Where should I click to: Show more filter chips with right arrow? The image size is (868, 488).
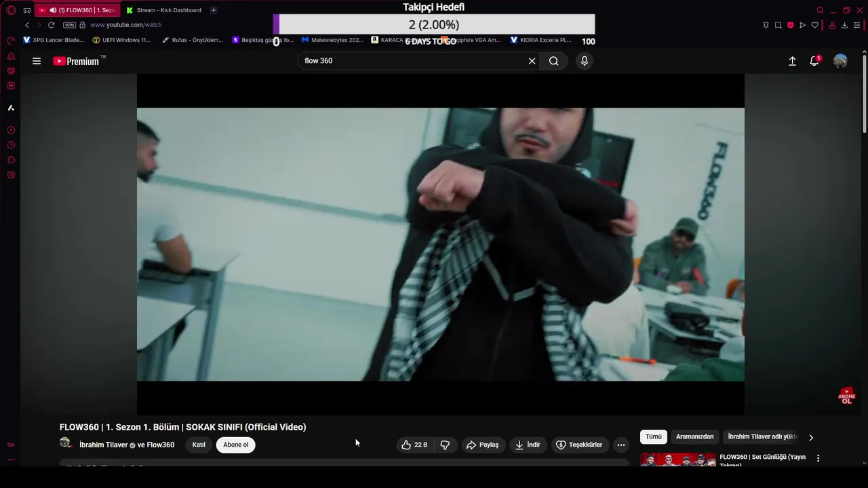coord(811,437)
